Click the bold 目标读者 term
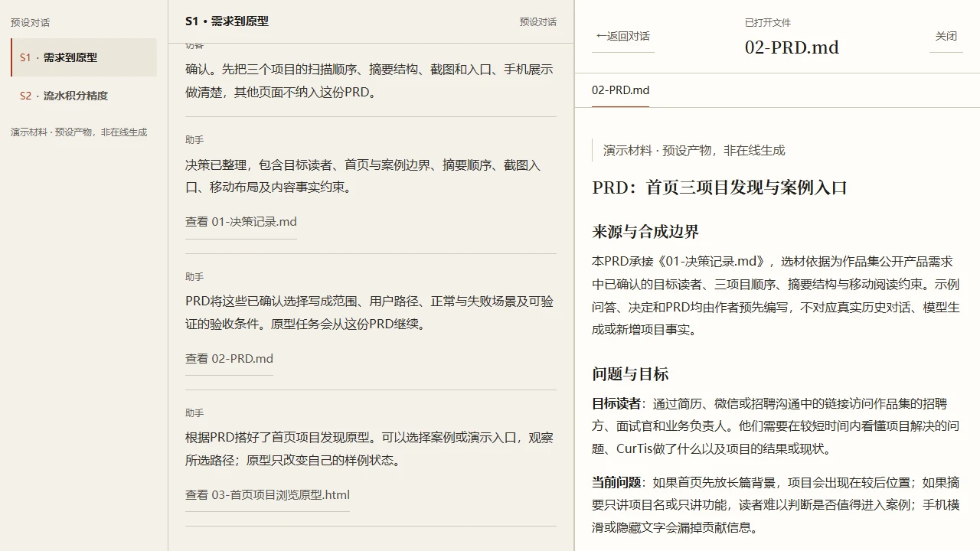 pos(616,403)
